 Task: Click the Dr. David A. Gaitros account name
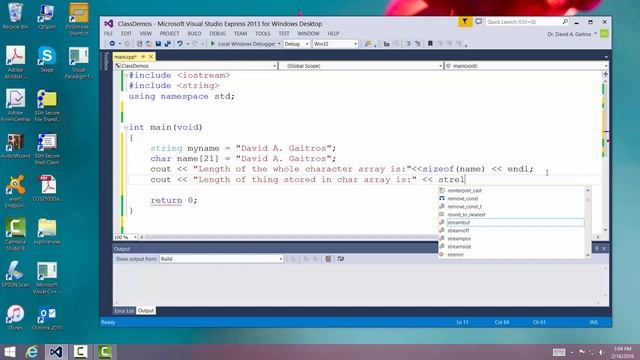tap(569, 34)
